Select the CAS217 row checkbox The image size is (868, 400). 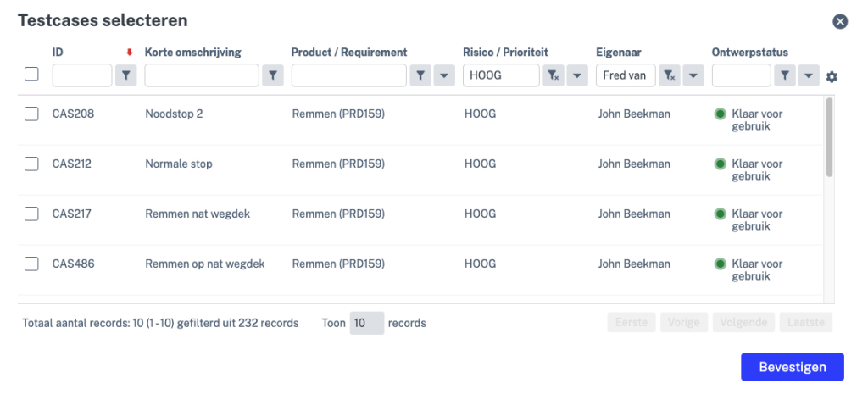(x=31, y=214)
